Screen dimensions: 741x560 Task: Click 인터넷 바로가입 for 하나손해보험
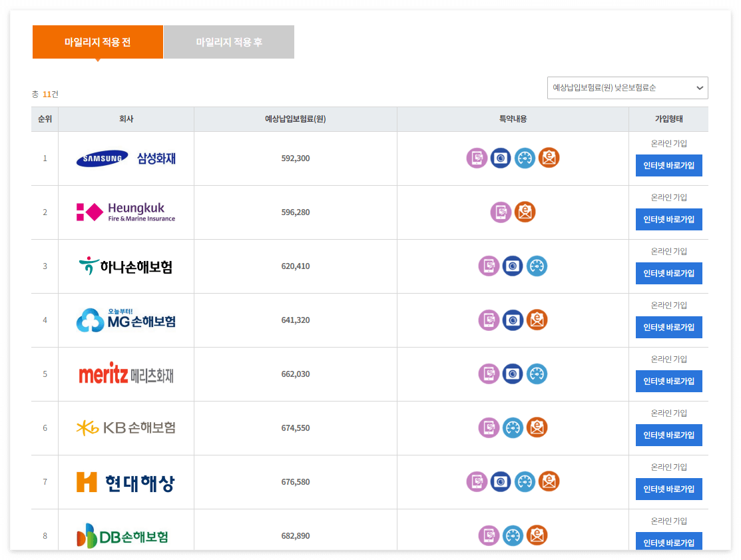(668, 273)
